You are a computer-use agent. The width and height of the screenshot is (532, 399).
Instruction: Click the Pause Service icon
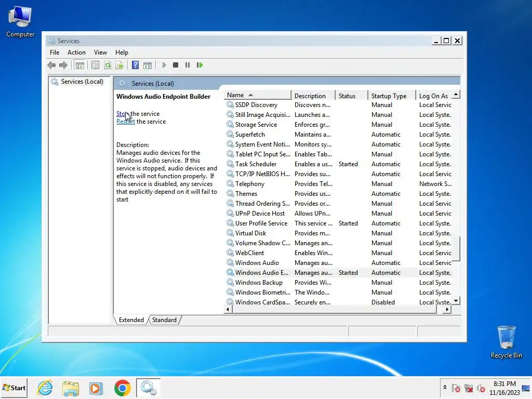(x=187, y=65)
